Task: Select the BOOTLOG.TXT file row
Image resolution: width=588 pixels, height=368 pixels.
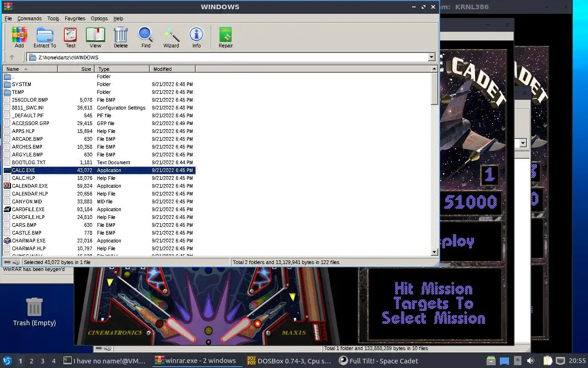Action: (99, 162)
